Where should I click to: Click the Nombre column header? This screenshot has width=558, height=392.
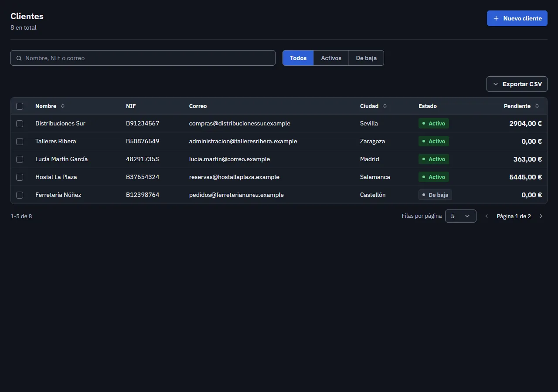pyautogui.click(x=50, y=106)
